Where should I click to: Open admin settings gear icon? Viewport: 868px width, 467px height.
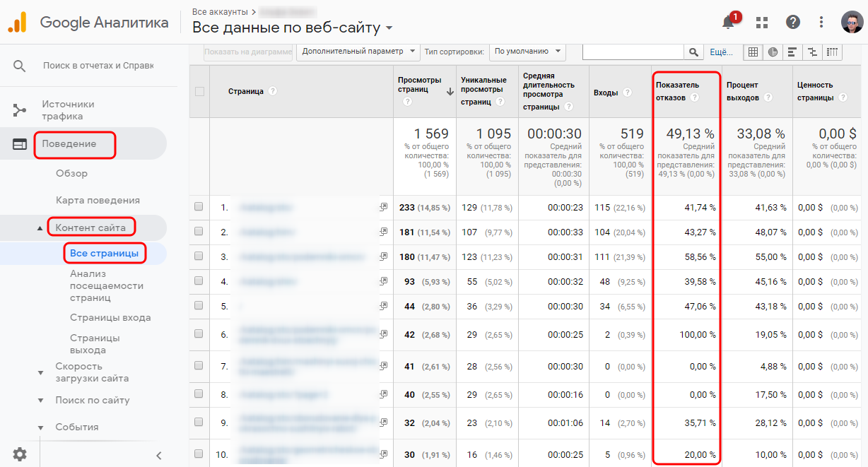pyautogui.click(x=20, y=454)
